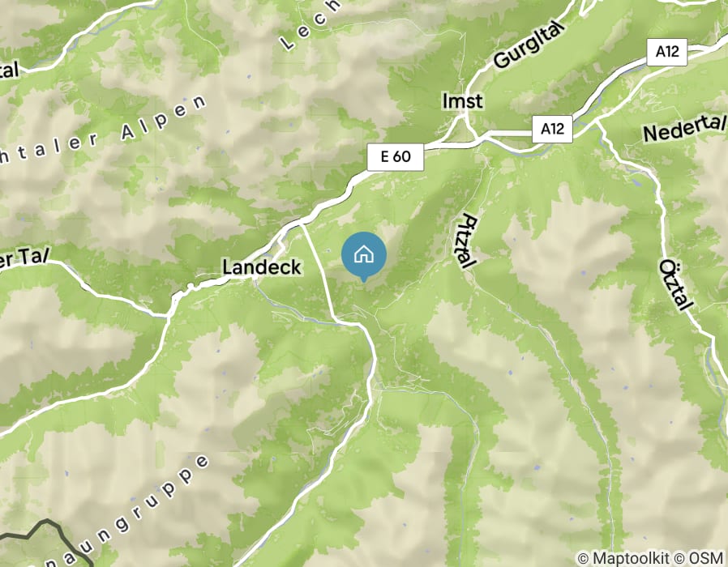Select the Imst town label
Viewport: 728px width, 567px height.
coord(462,101)
